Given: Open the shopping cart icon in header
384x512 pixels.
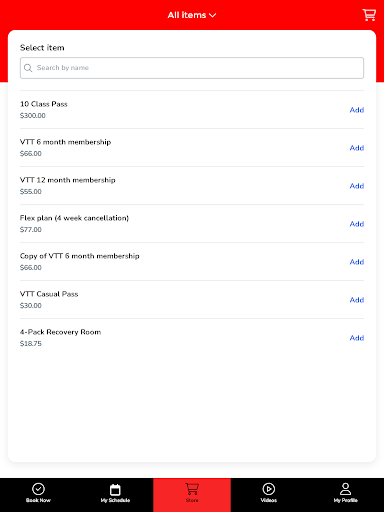Looking at the screenshot, I should (369, 15).
